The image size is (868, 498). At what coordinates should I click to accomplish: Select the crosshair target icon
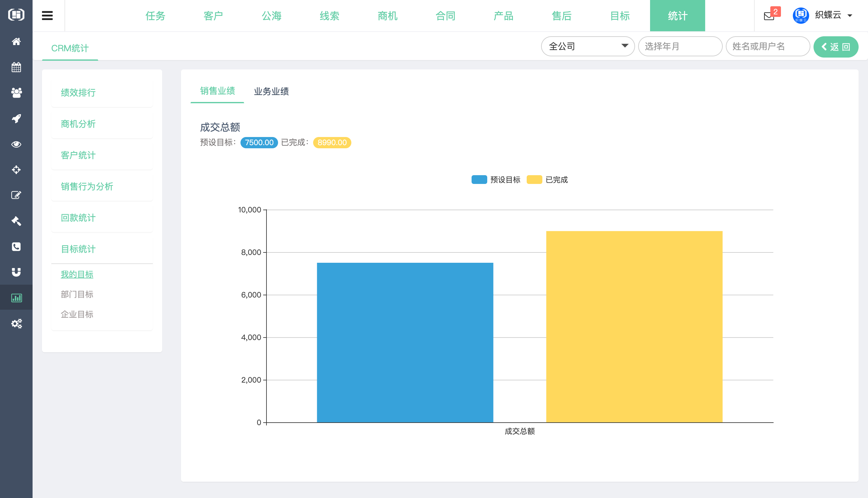(16, 170)
